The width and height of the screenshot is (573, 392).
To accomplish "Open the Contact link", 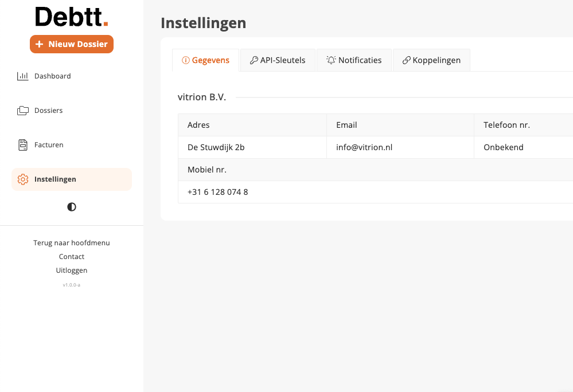I will tap(72, 257).
